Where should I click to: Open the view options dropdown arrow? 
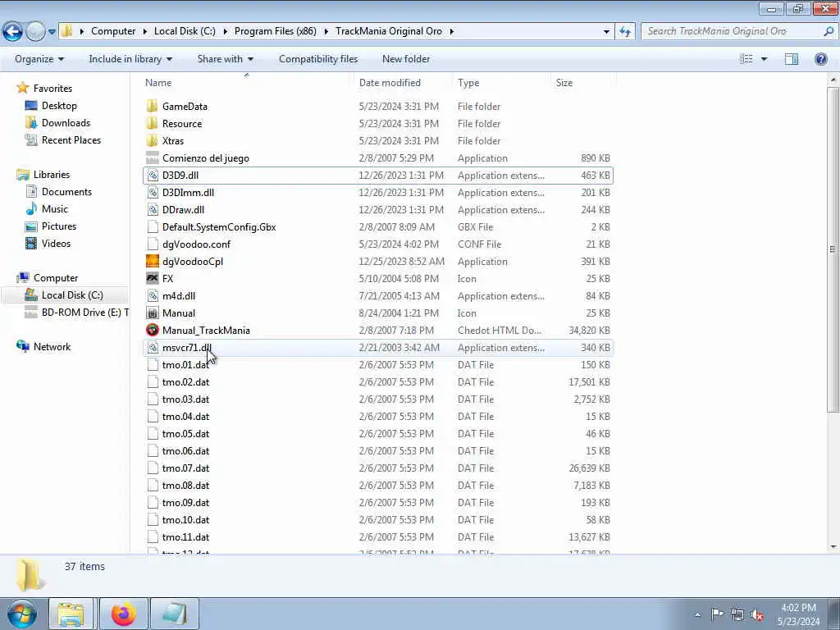(x=764, y=59)
